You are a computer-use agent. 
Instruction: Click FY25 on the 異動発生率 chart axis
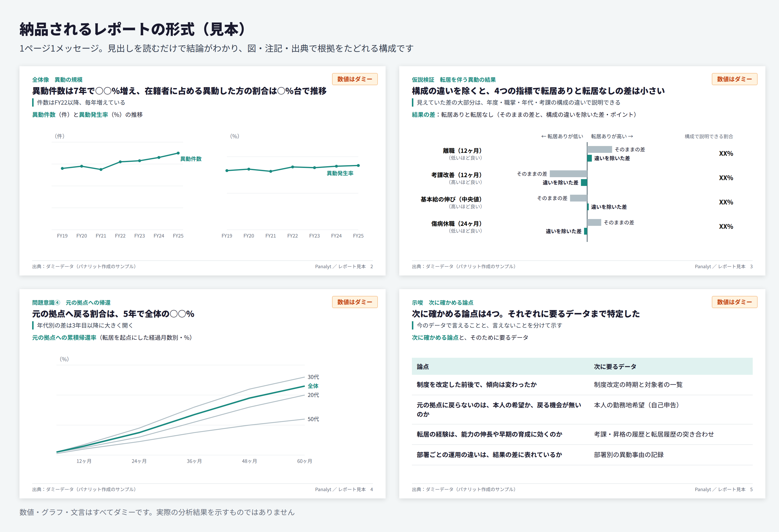[x=358, y=236]
